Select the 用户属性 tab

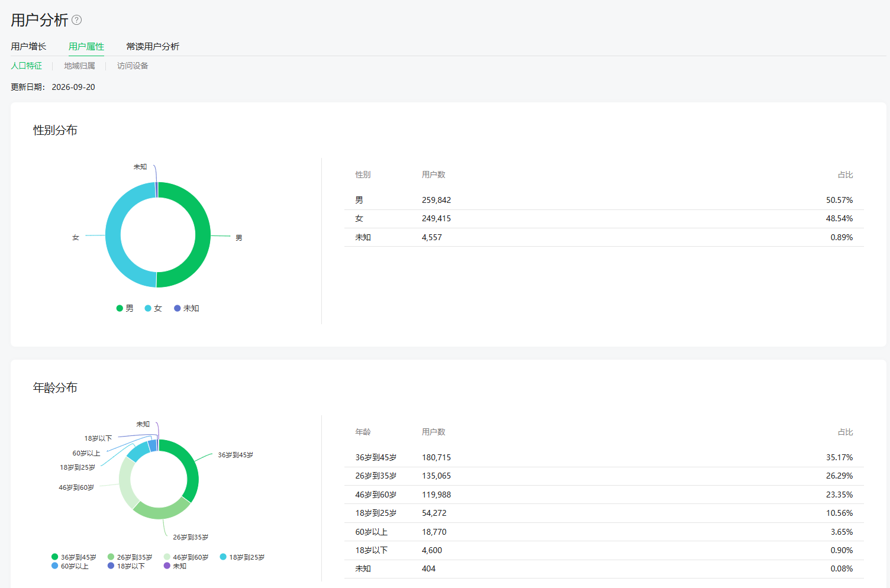click(86, 46)
